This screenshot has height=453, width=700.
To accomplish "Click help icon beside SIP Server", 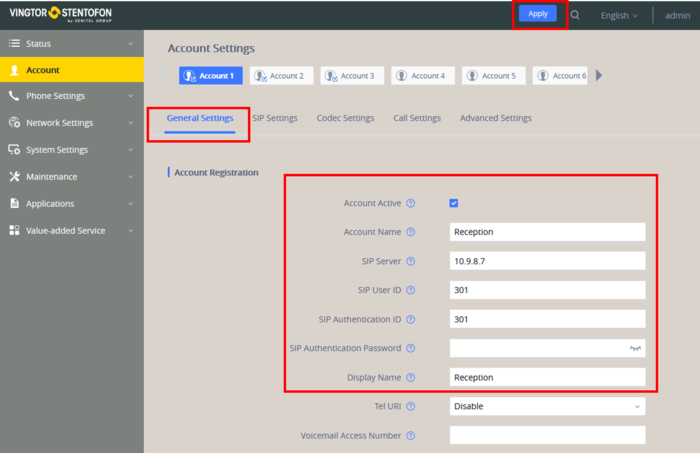I will tap(410, 261).
